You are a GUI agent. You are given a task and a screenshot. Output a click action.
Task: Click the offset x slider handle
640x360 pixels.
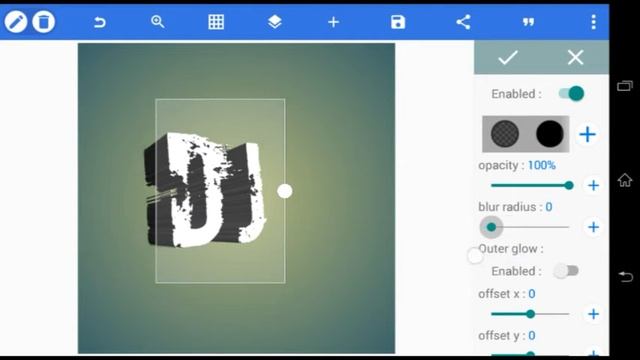pos(531,314)
